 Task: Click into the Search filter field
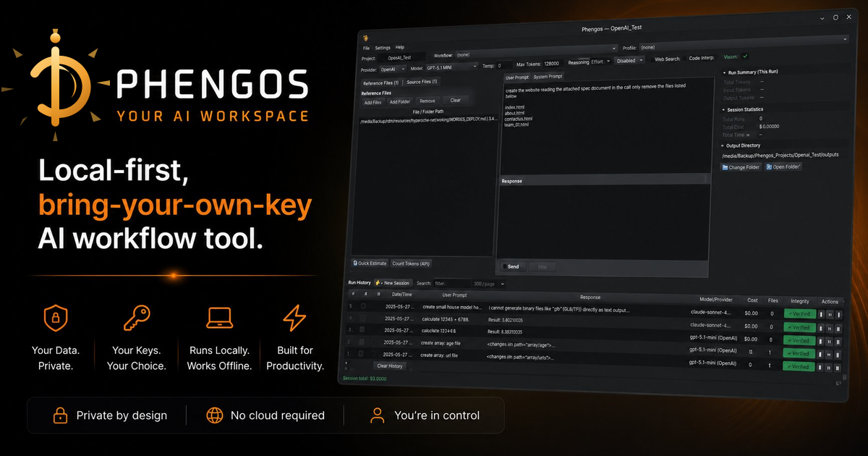[x=452, y=284]
